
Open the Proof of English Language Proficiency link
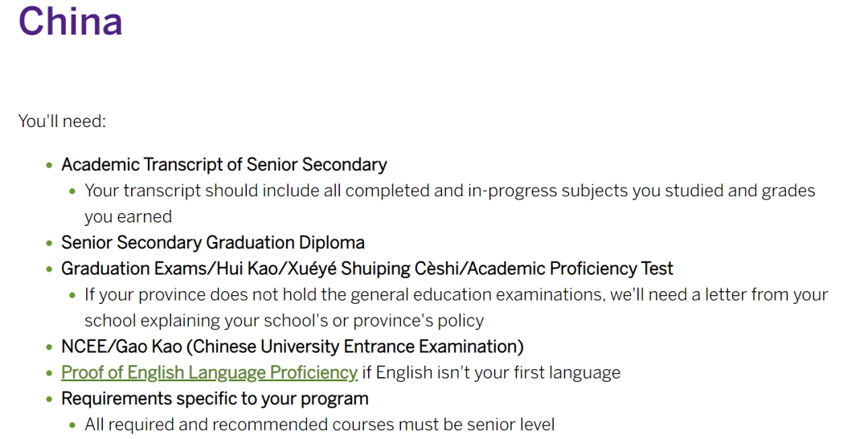[209, 372]
